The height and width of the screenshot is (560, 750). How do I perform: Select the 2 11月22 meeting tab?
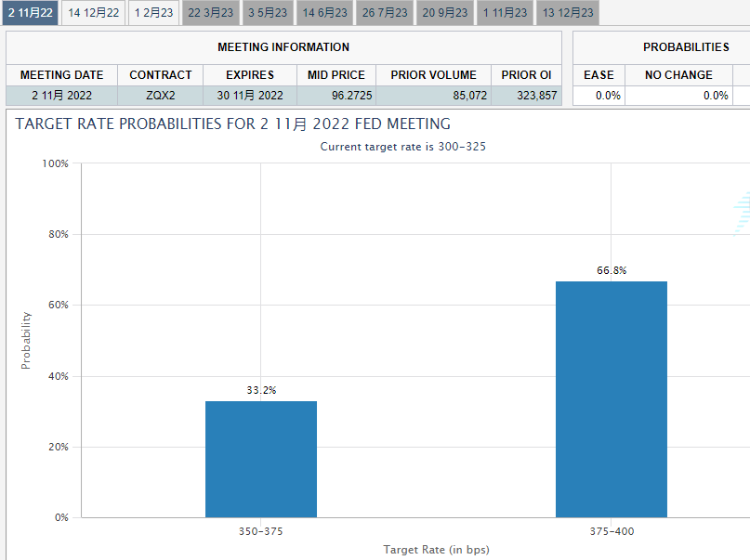point(30,13)
